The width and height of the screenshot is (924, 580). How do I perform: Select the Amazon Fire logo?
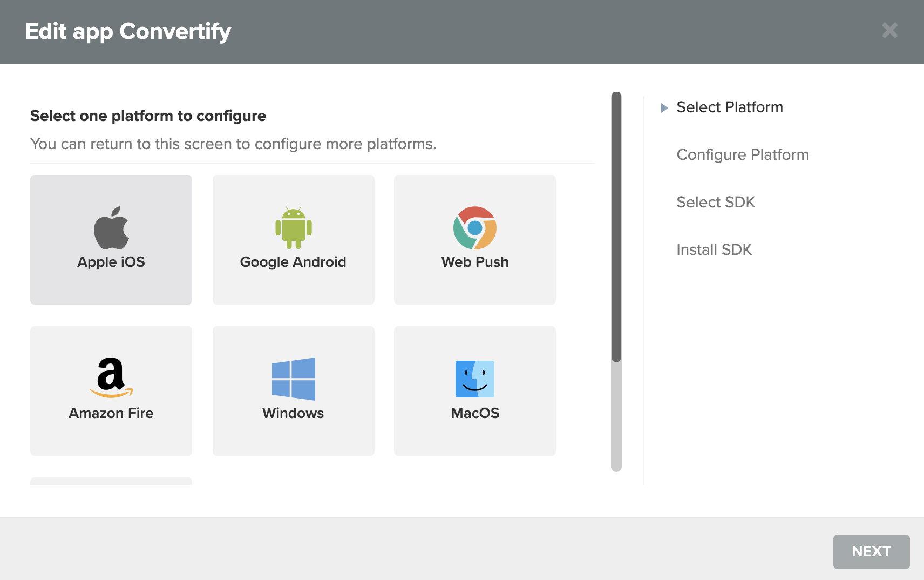click(111, 377)
